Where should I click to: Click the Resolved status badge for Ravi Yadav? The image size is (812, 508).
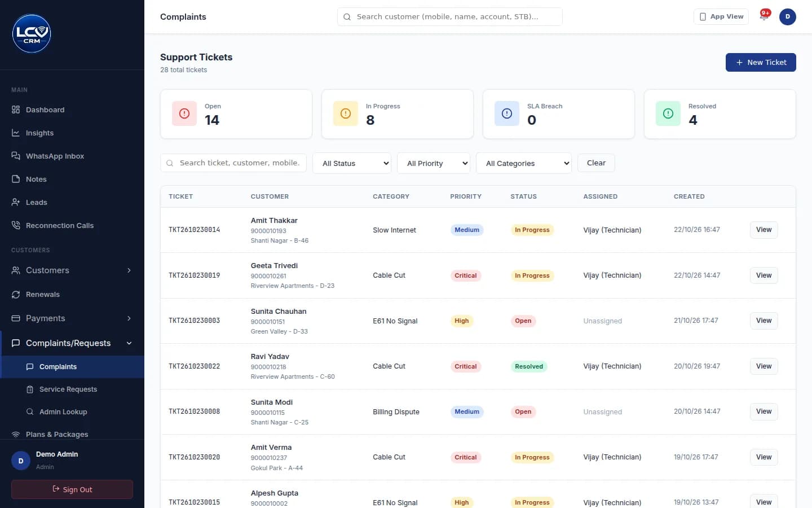coord(529,366)
